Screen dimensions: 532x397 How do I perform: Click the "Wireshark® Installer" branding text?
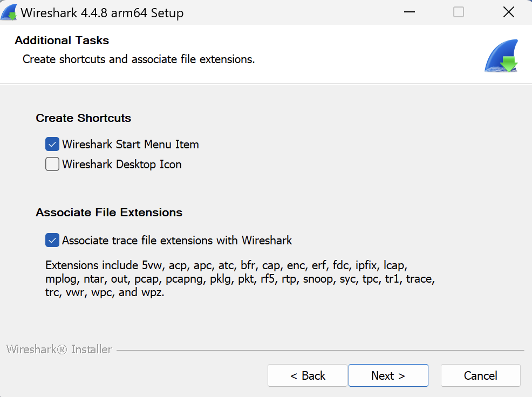[59, 350]
